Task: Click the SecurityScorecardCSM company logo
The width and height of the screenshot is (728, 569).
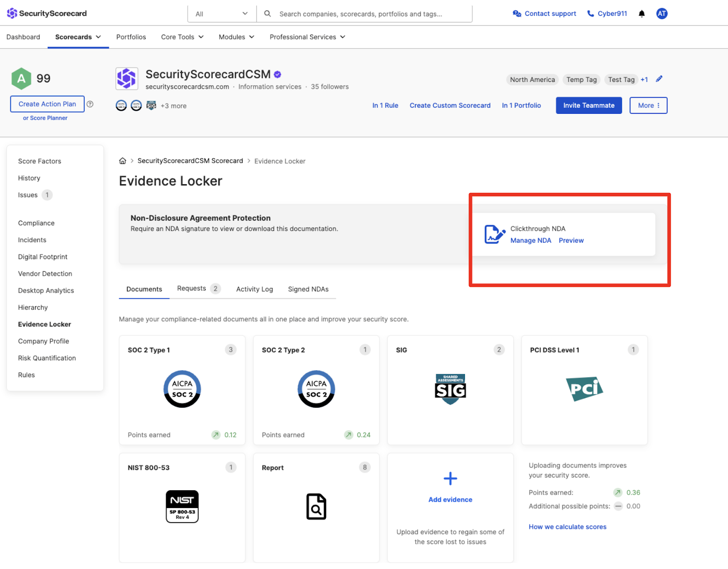Action: [126, 79]
